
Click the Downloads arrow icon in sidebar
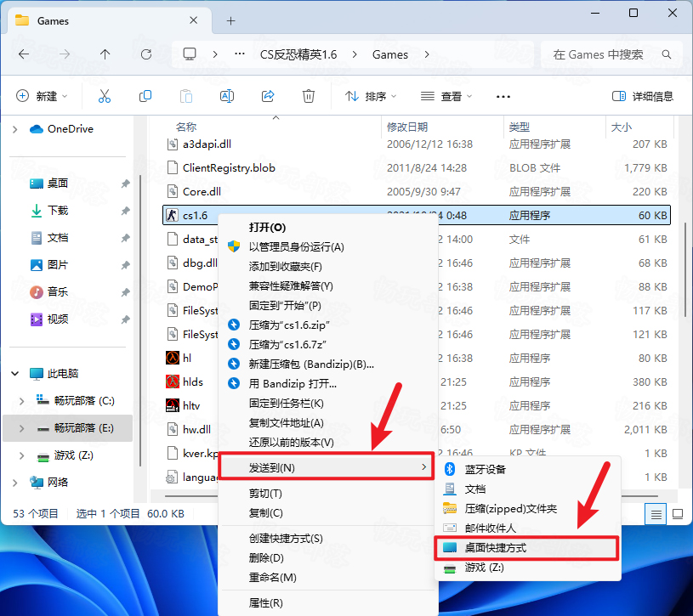pyautogui.click(x=37, y=211)
